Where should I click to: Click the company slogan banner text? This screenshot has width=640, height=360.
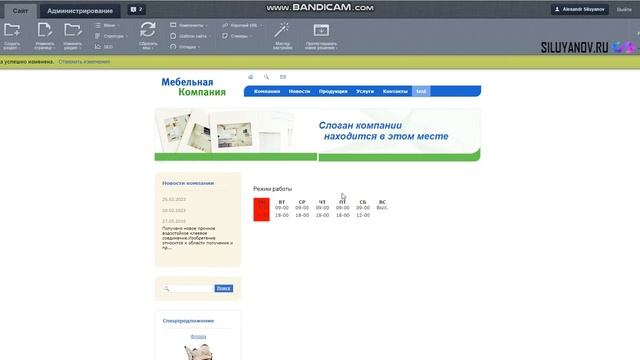[x=383, y=131]
